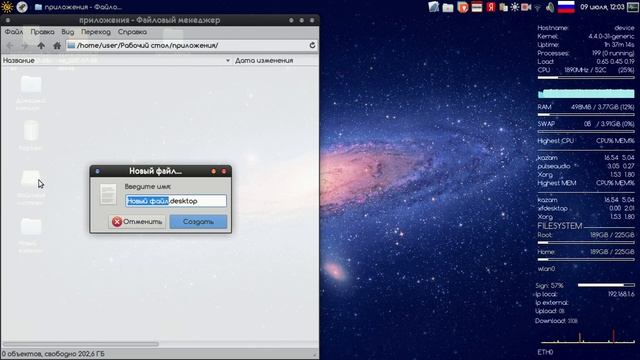This screenshot has width=640, height=360.
Task: Open the Переход menu
Action: [96, 32]
